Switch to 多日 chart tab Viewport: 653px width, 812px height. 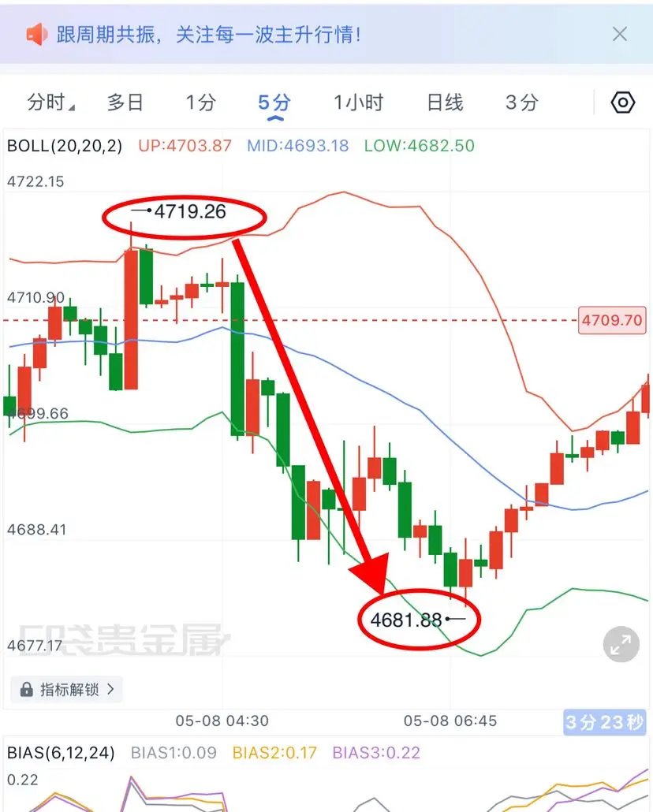coord(125,102)
